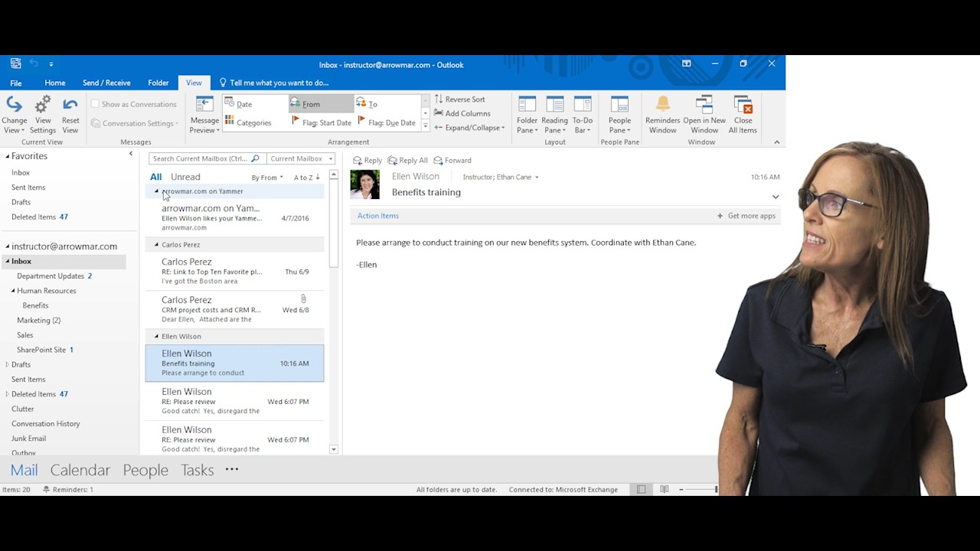This screenshot has height=551, width=980.
Task: Select the Department Updates folder
Action: pos(51,275)
